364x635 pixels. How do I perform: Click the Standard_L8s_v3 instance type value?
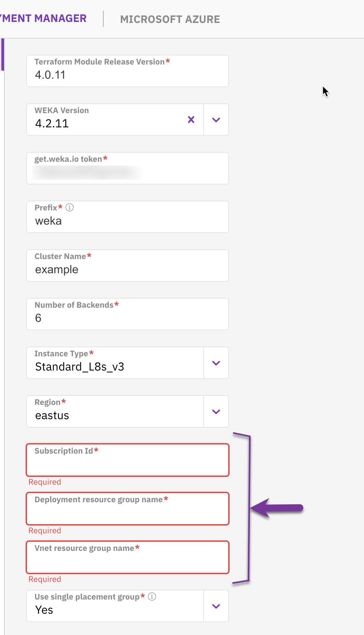(x=80, y=367)
